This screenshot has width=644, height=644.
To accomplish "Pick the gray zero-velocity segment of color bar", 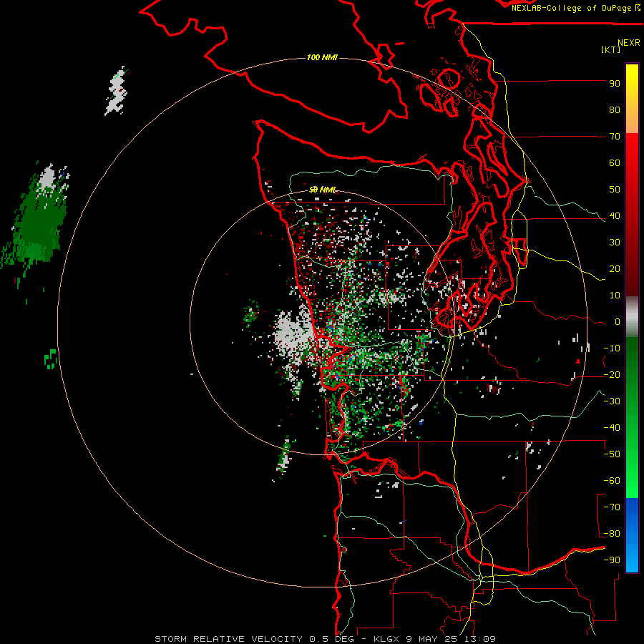I will pos(632,317).
